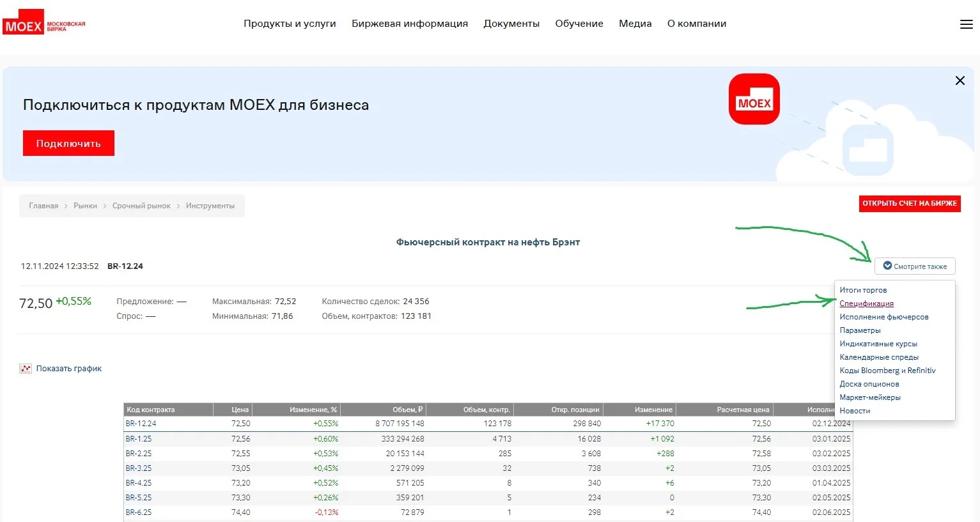Select Новости from the dropdown list
Viewport: 980px width, 522px height.
tap(855, 411)
